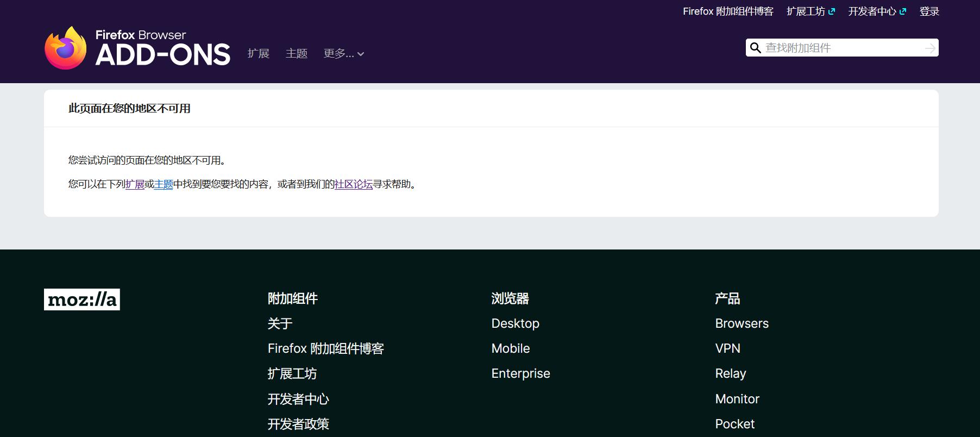The height and width of the screenshot is (437, 980).
Task: Expand the 更多... dropdown menu
Action: pyautogui.click(x=344, y=53)
